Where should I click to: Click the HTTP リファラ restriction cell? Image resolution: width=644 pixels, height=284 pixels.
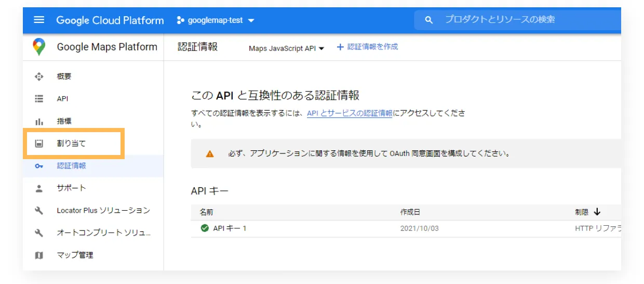(598, 228)
